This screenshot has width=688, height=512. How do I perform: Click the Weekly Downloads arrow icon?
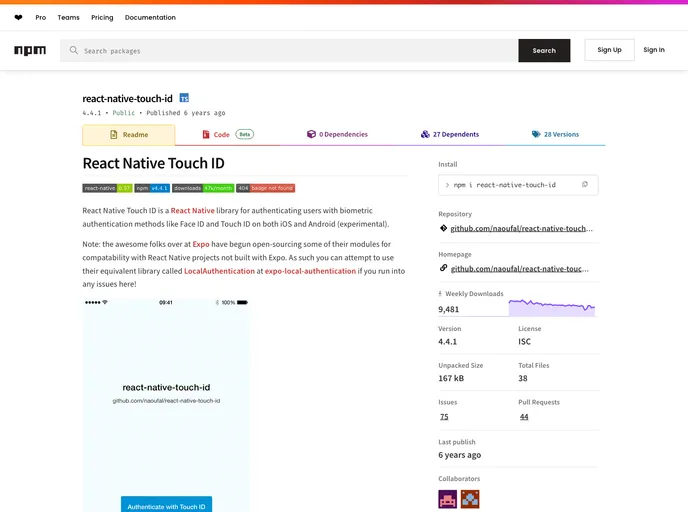tap(440, 294)
